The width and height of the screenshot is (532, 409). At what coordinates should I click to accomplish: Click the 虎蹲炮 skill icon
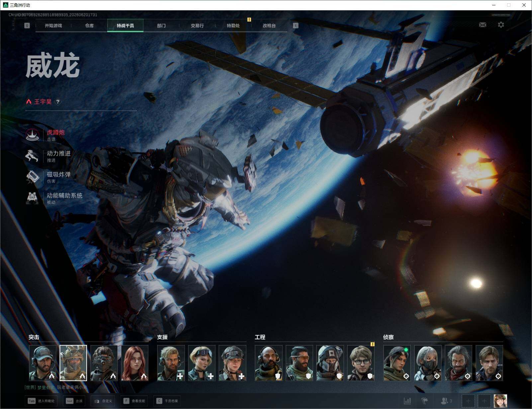coord(33,135)
